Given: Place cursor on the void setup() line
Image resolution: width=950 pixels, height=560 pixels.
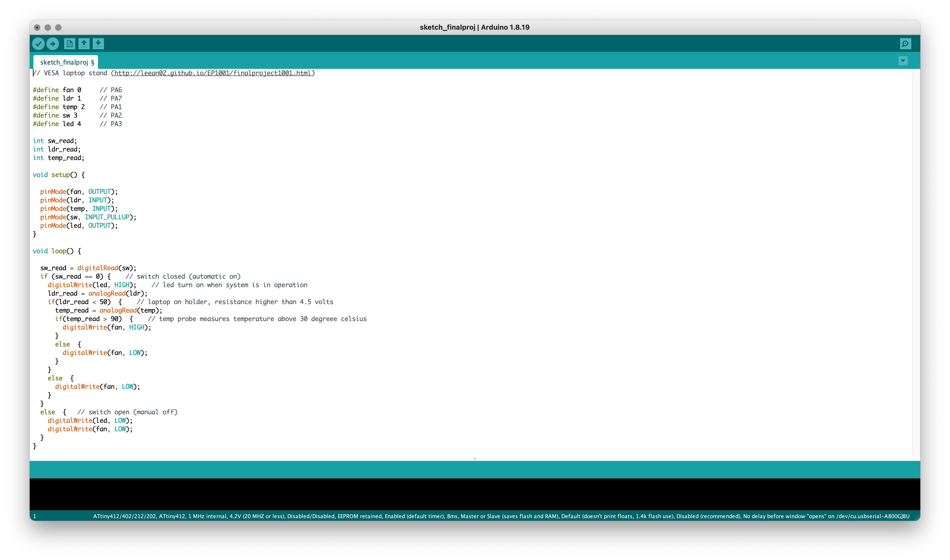Looking at the screenshot, I should coord(59,175).
